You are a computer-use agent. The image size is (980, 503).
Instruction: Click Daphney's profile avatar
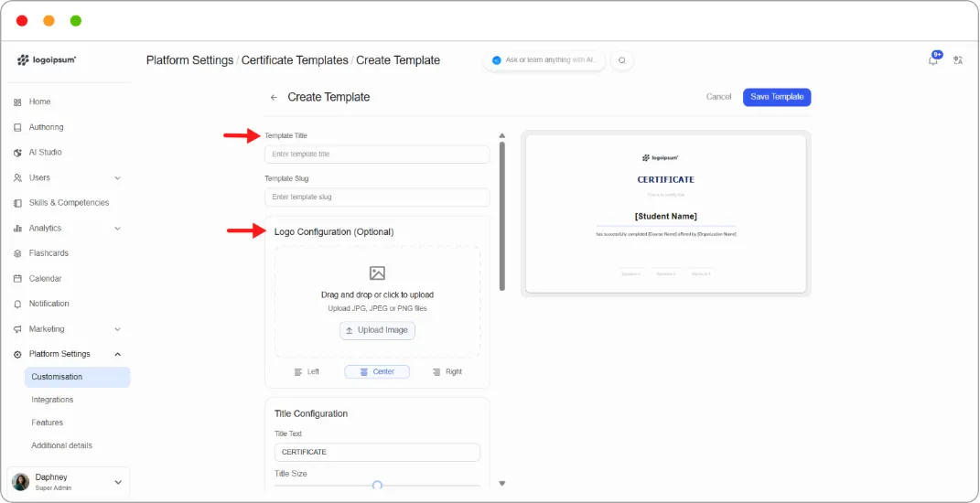[21, 482]
